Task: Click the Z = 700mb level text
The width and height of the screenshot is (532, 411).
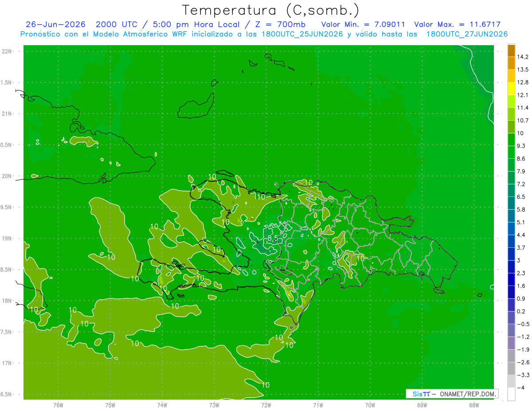Action: (x=280, y=24)
